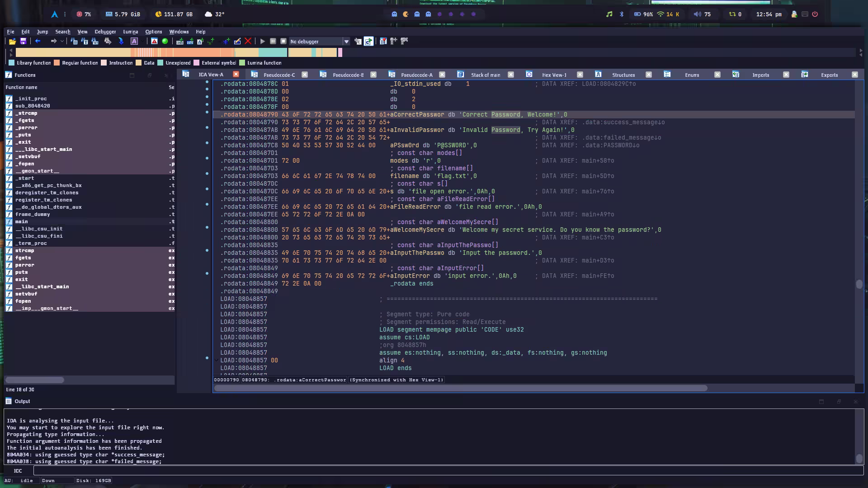
Task: Close the Structures tab
Action: pos(648,75)
